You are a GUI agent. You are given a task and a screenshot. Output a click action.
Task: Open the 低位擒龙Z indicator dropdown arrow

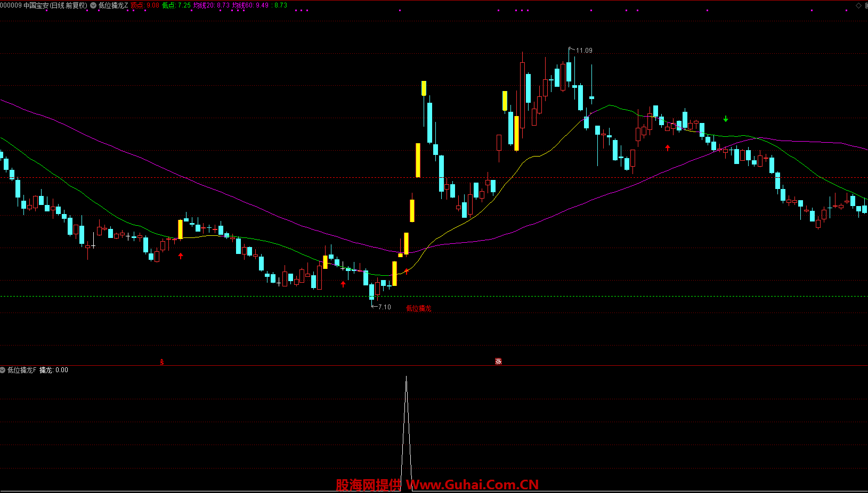[x=93, y=5]
